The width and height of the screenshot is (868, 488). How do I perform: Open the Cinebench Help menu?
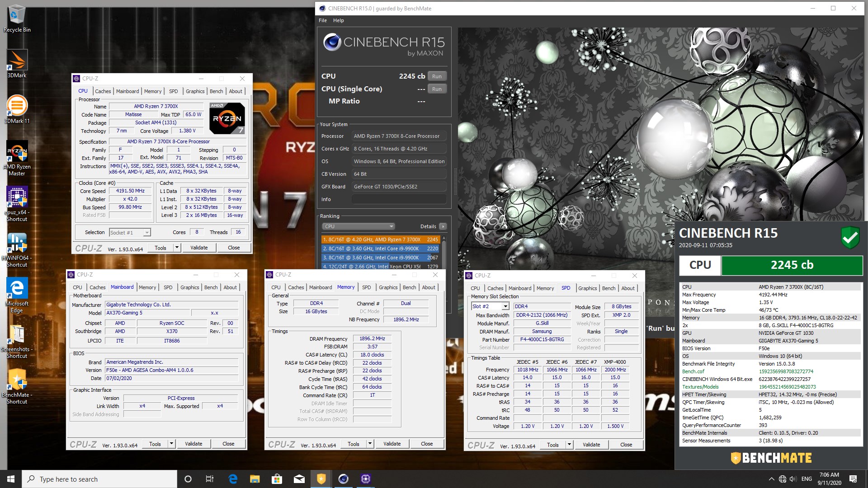pyautogui.click(x=338, y=20)
